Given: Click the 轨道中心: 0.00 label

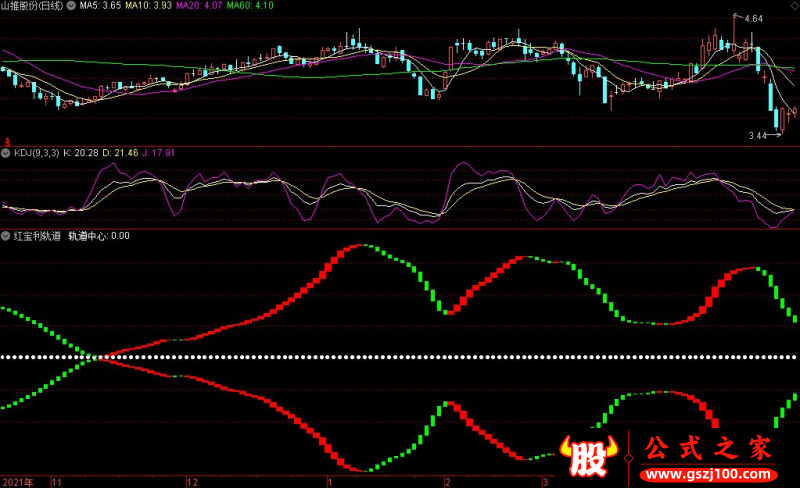Looking at the screenshot, I should [98, 236].
